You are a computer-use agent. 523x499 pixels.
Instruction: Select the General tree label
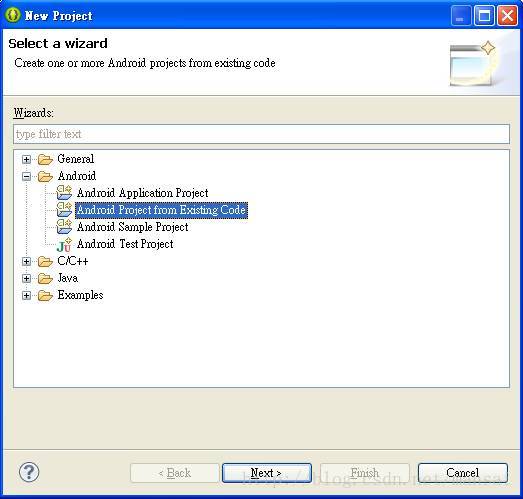click(x=76, y=159)
